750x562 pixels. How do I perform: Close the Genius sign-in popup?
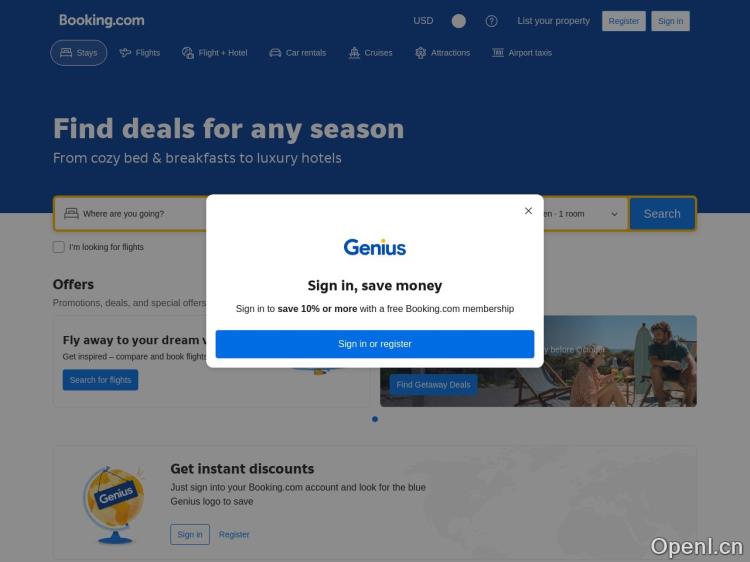coord(528,211)
